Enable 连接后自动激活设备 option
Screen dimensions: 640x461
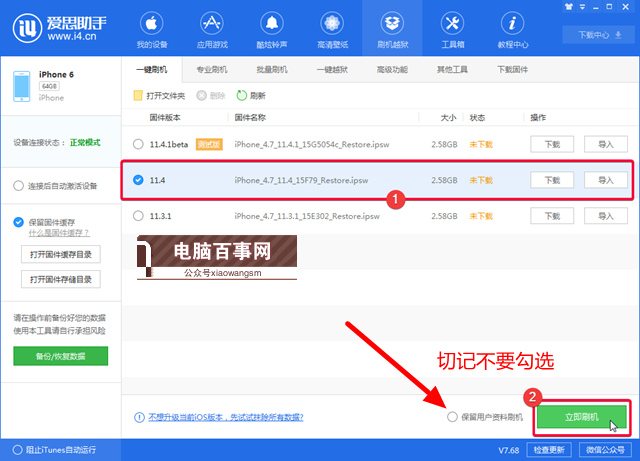point(19,186)
